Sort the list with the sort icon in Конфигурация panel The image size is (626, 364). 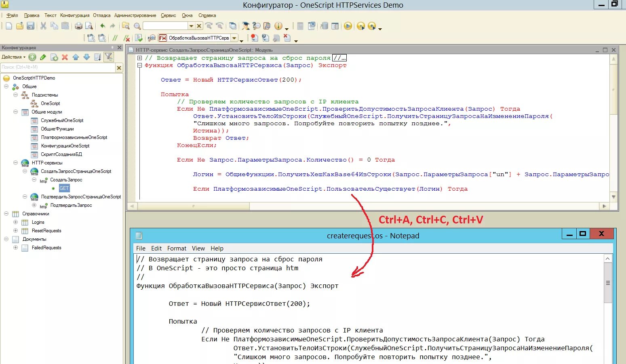coord(97,57)
